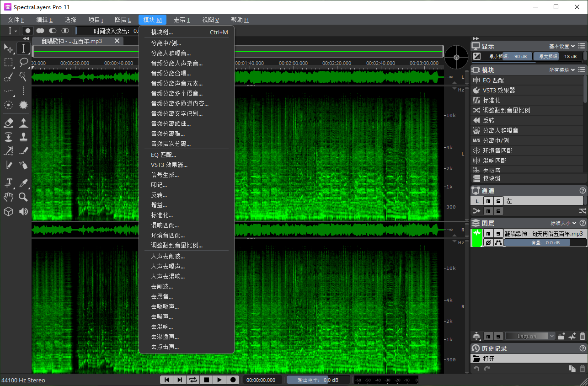Toggle phase invert on the layer
588x386 pixels.
[x=488, y=243]
